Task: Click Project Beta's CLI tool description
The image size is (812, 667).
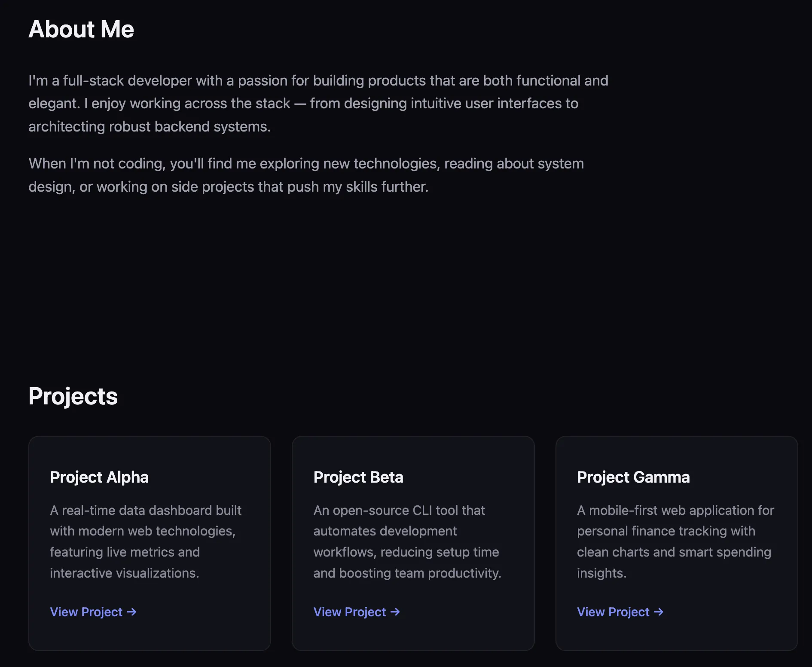Action: (407, 542)
